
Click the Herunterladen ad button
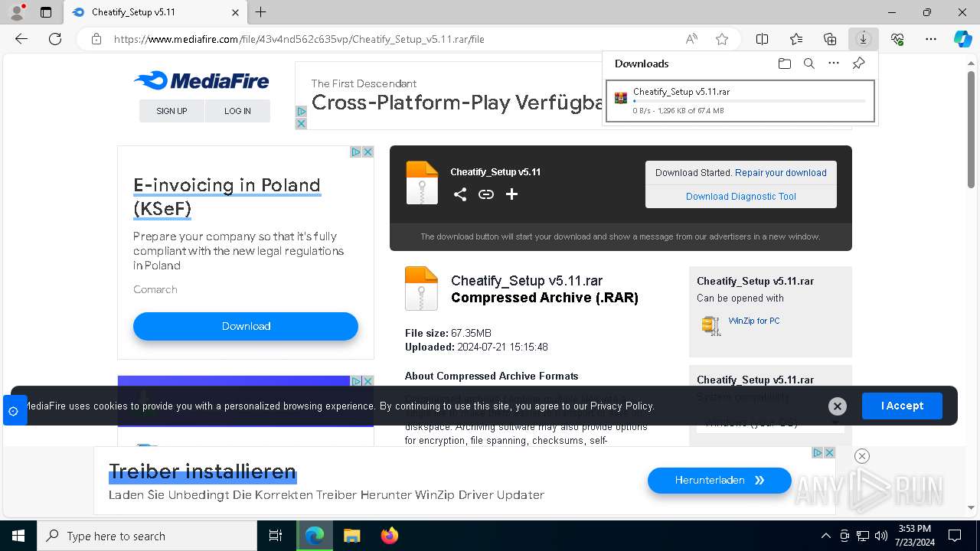click(720, 481)
